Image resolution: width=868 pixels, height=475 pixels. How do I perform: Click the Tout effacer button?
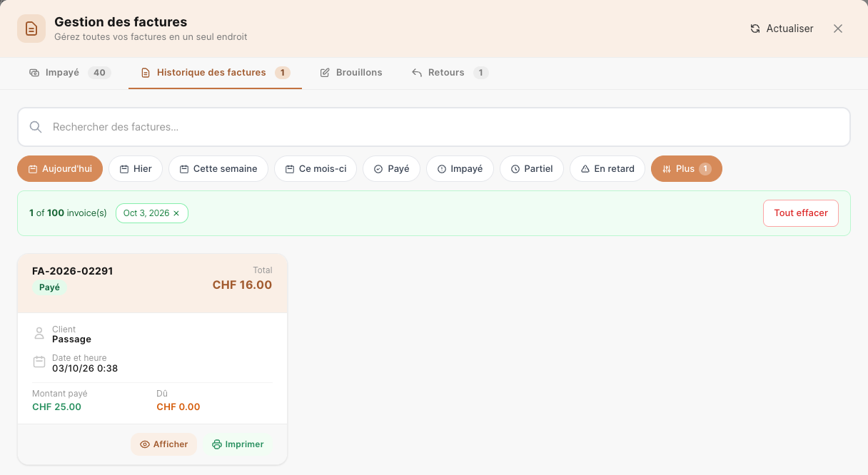click(x=801, y=213)
